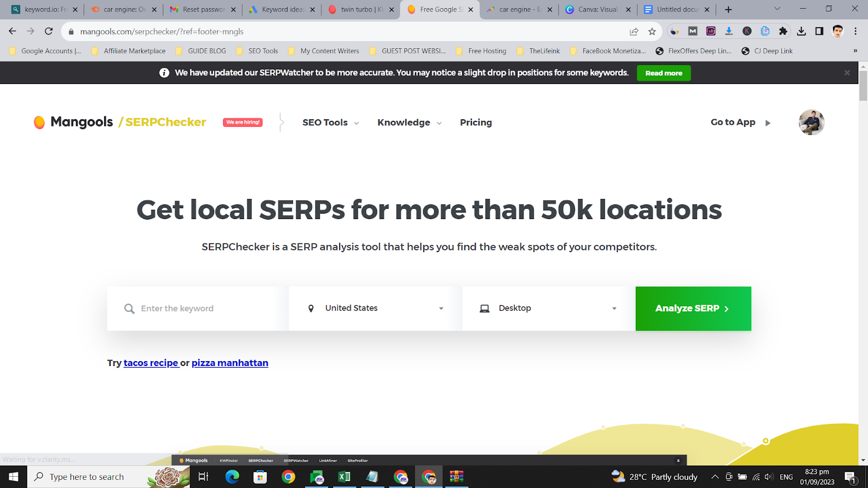868x488 pixels.
Task: Go back using the browser back arrow
Action: pos(12,31)
